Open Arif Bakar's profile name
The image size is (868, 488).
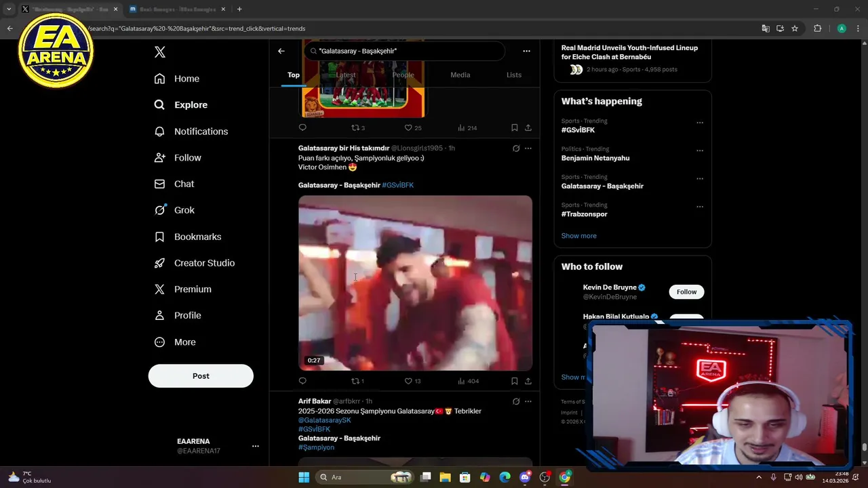pyautogui.click(x=315, y=401)
